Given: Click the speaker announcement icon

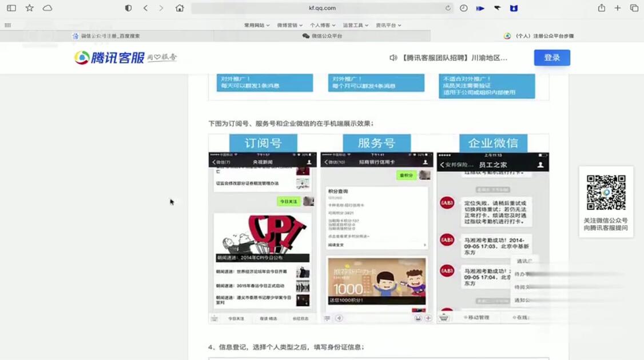Looking at the screenshot, I should (x=393, y=58).
